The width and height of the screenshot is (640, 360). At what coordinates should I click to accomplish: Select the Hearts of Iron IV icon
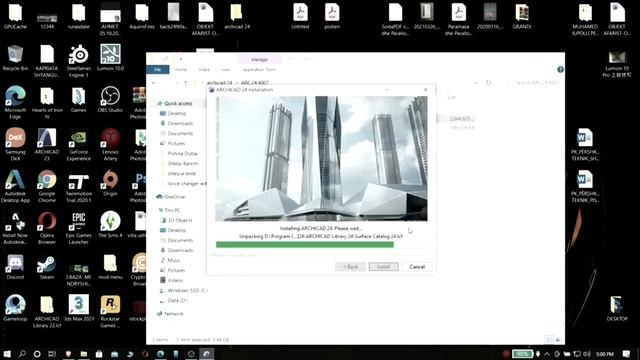point(47,102)
